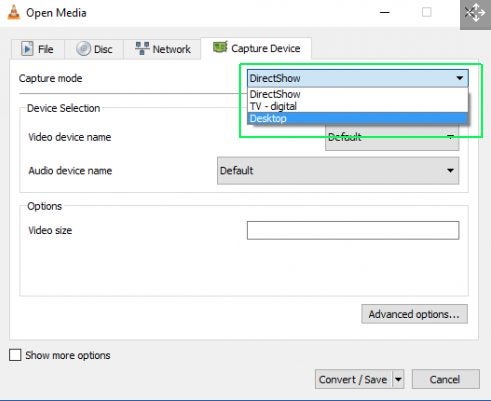This screenshot has width=491, height=401.
Task: Select the Capture Device tab
Action: [256, 48]
